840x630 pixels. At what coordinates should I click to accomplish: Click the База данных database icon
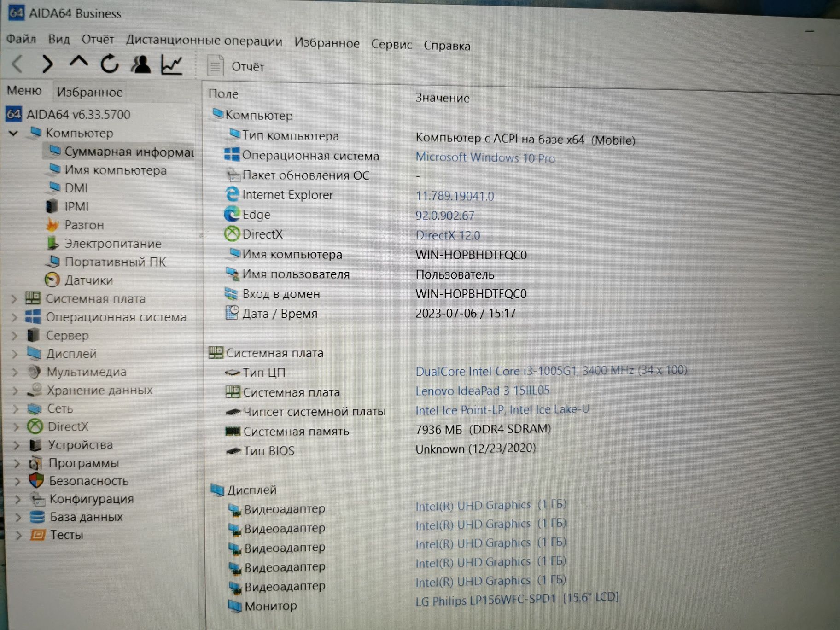click(x=37, y=517)
